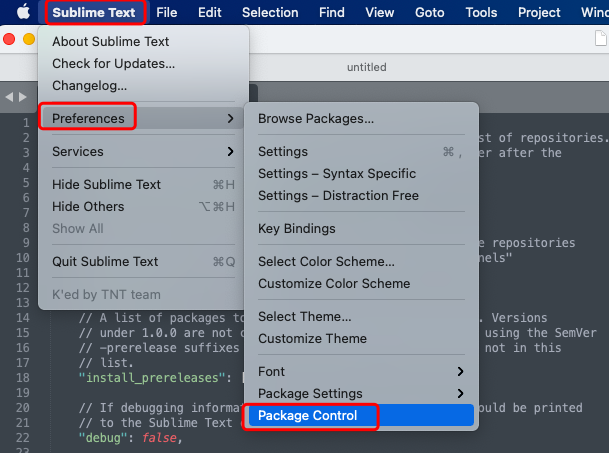Open the Sublime Text application menu

click(94, 12)
